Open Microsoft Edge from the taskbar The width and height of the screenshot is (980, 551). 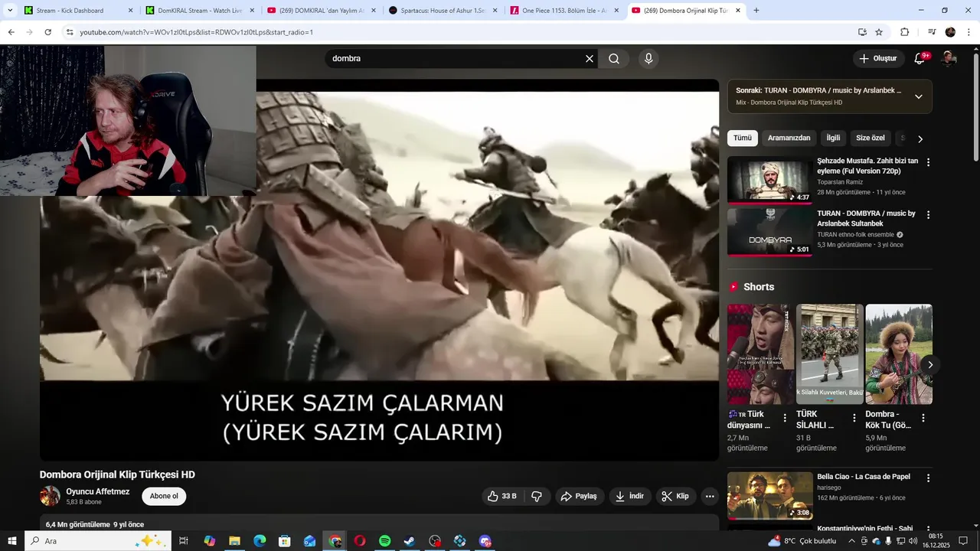click(x=260, y=541)
